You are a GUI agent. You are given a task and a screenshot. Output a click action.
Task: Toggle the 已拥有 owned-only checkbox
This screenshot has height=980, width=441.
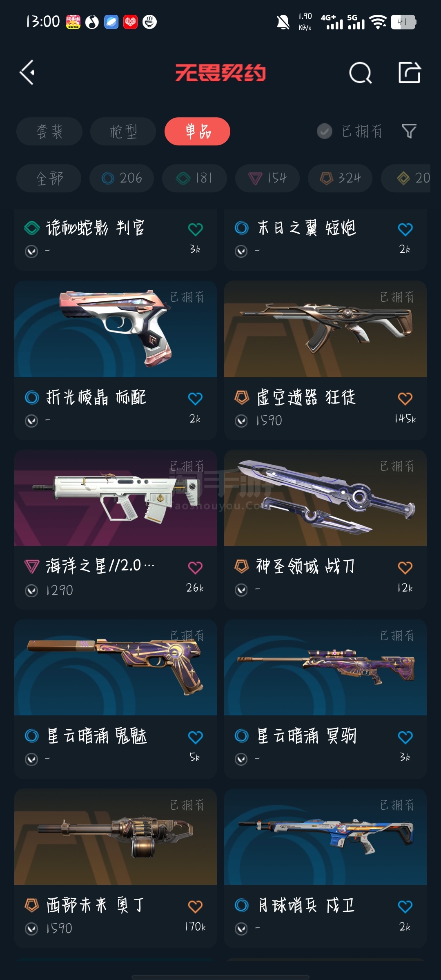coord(325,131)
